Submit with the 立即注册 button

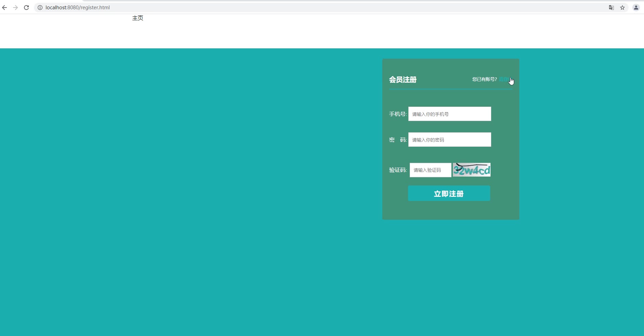[449, 193]
